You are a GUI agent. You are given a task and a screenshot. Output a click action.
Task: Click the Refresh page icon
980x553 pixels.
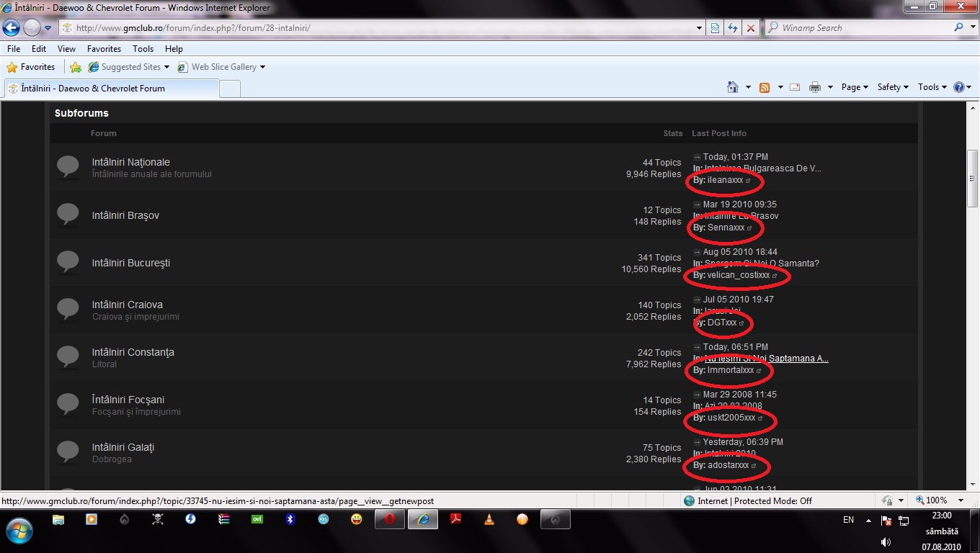[x=733, y=28]
